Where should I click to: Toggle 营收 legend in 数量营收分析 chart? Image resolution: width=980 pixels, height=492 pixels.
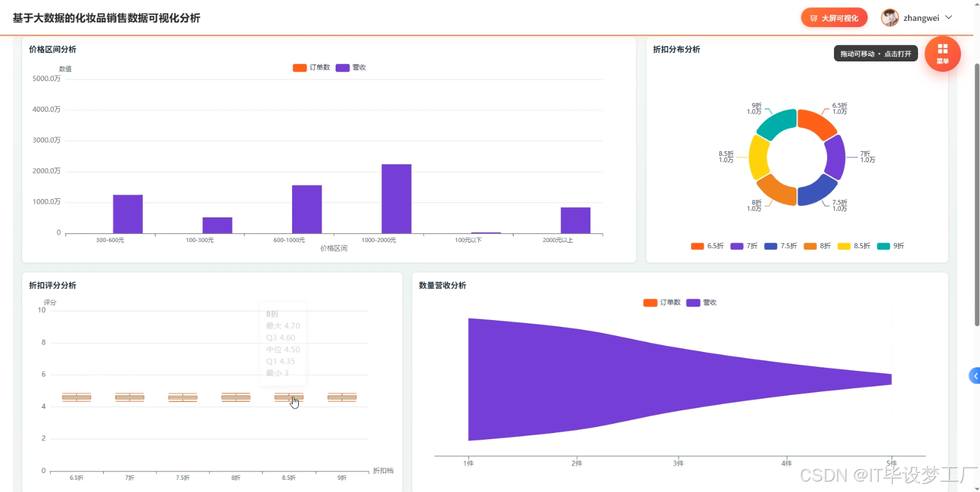(x=701, y=303)
